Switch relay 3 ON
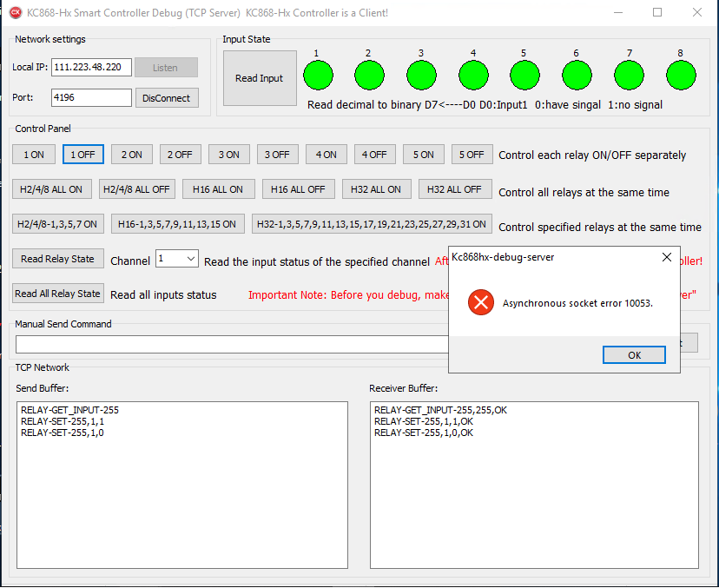 click(229, 155)
